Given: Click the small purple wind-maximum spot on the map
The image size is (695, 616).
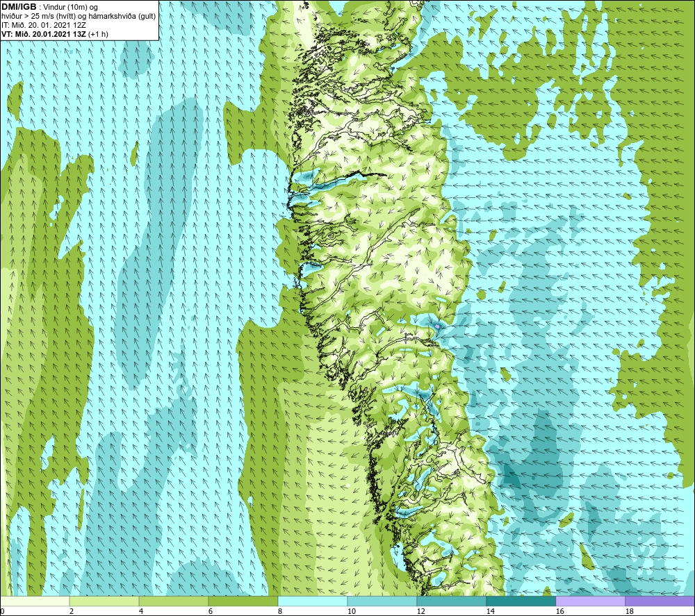Looking at the screenshot, I should (437, 326).
